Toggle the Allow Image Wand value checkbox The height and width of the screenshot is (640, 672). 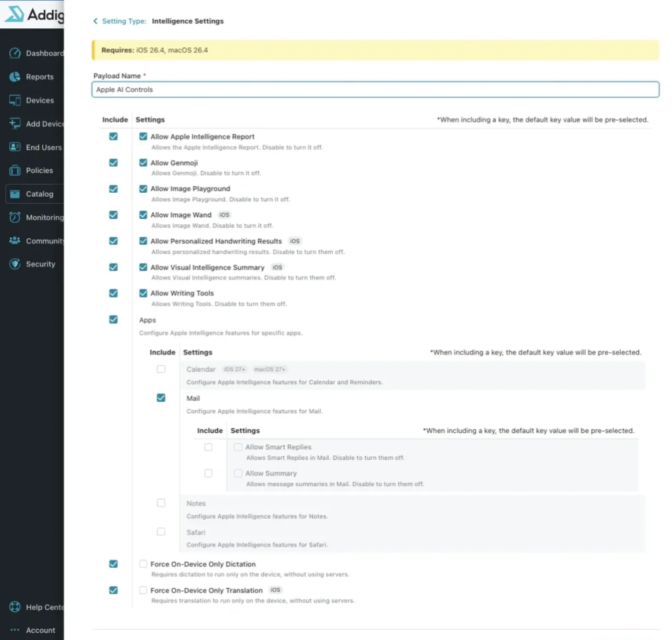click(143, 214)
